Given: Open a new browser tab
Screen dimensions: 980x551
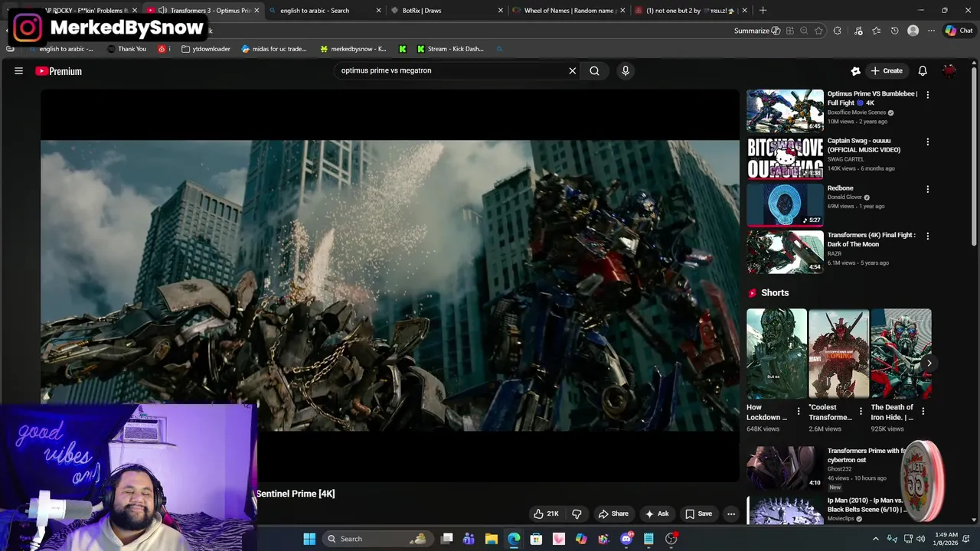Looking at the screenshot, I should pos(763,11).
